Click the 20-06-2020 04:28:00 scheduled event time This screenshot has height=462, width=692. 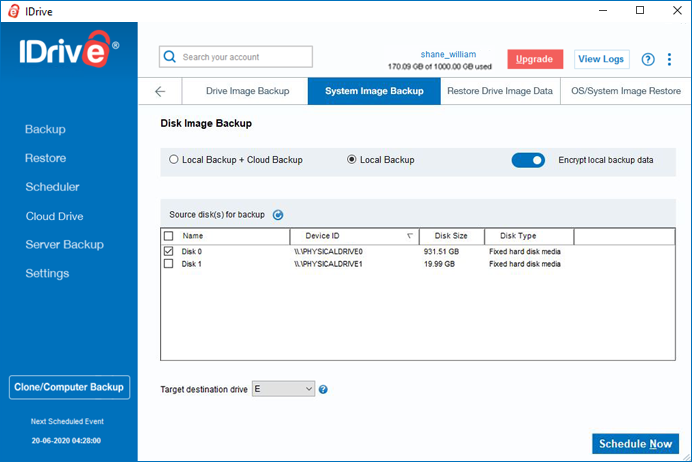[x=66, y=440]
